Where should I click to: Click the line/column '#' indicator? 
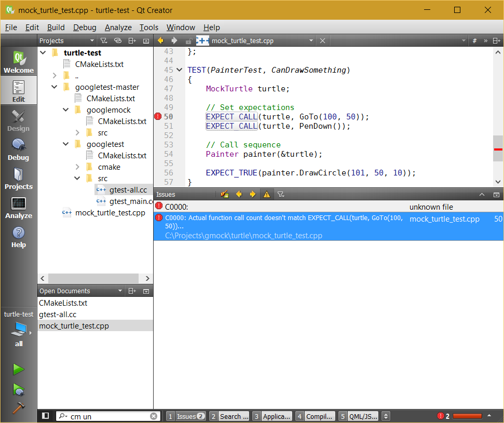click(474, 41)
